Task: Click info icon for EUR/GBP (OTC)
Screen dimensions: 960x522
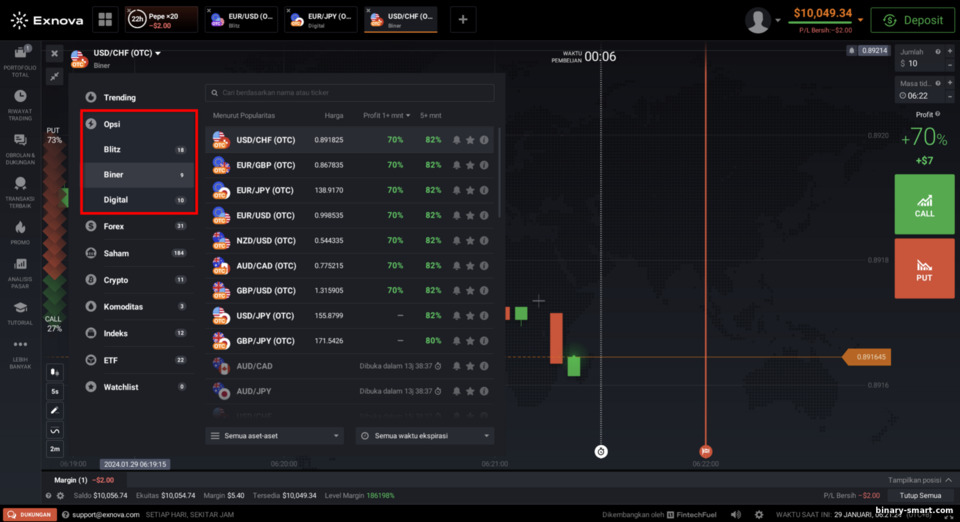Action: [x=484, y=165]
